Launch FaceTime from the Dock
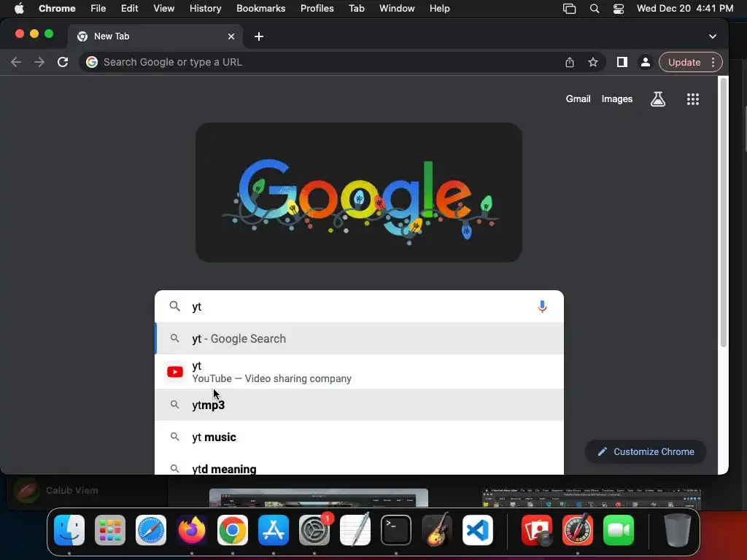Image resolution: width=747 pixels, height=560 pixels. point(619,530)
